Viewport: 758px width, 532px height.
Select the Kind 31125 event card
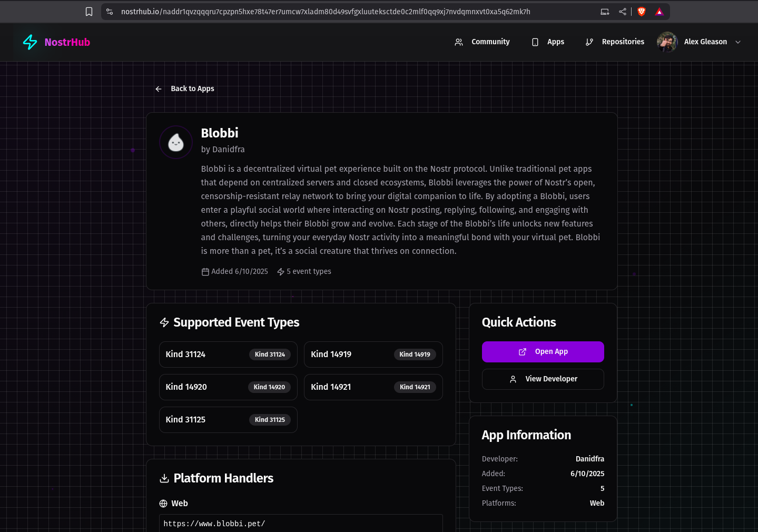click(228, 420)
